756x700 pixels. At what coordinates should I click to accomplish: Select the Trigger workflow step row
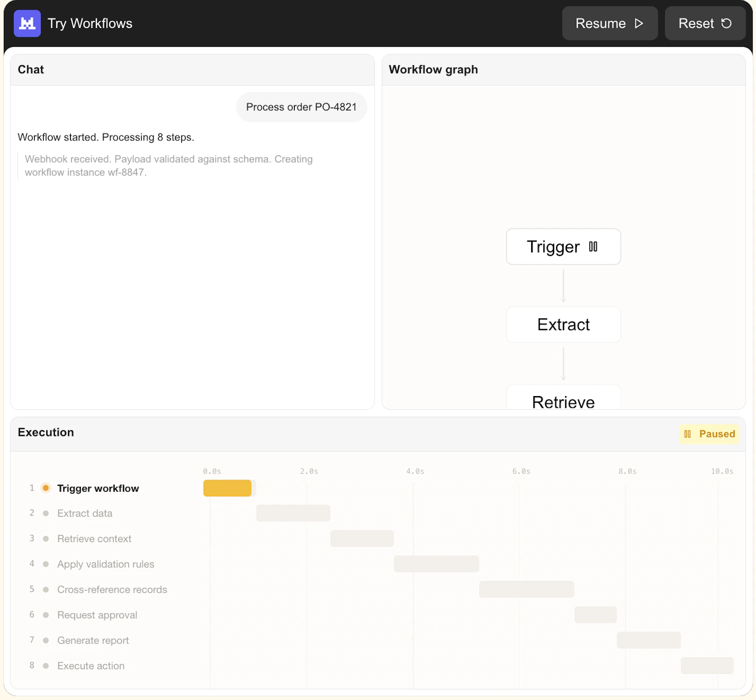[x=378, y=488]
